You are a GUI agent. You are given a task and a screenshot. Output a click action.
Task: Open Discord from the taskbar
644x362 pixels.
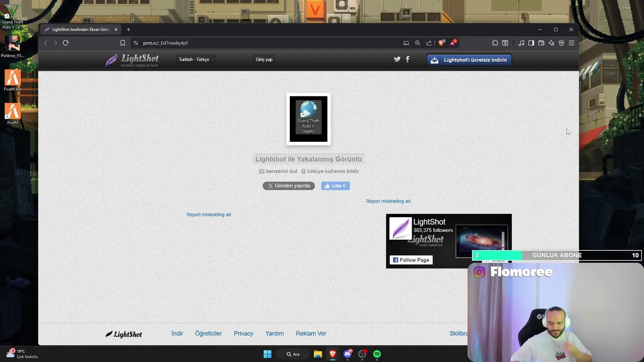click(x=347, y=354)
